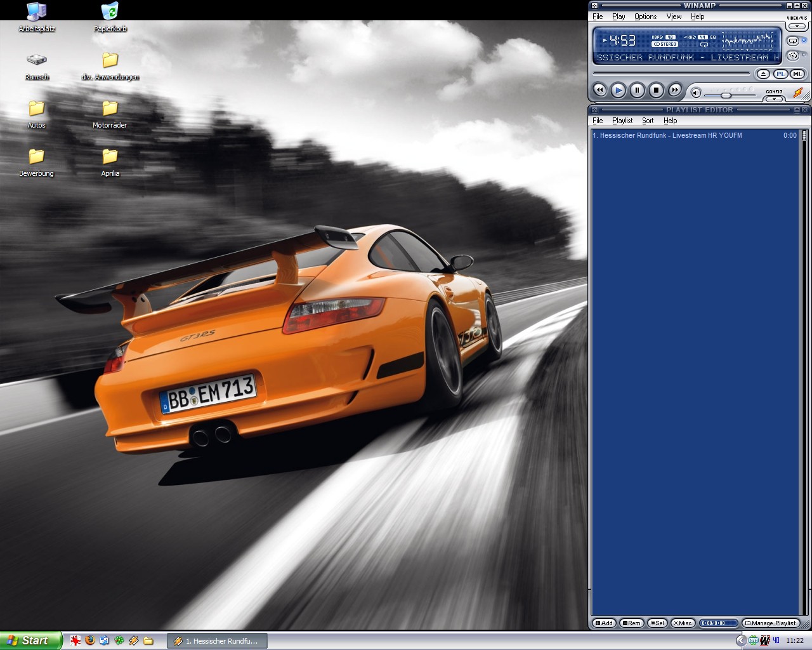Click the Playlist Editor system menu icon
The image size is (812, 650).
(594, 110)
